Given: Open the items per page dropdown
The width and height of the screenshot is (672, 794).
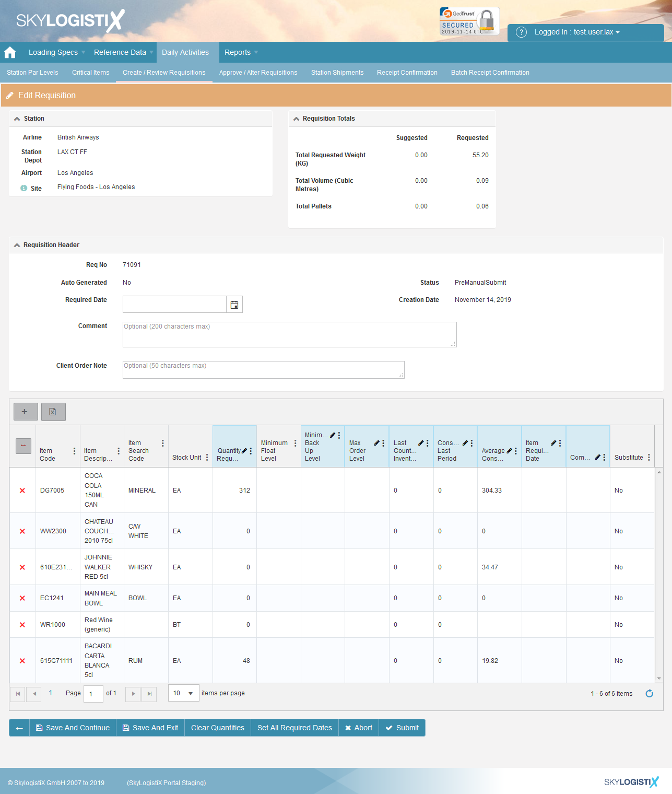Looking at the screenshot, I should (184, 693).
